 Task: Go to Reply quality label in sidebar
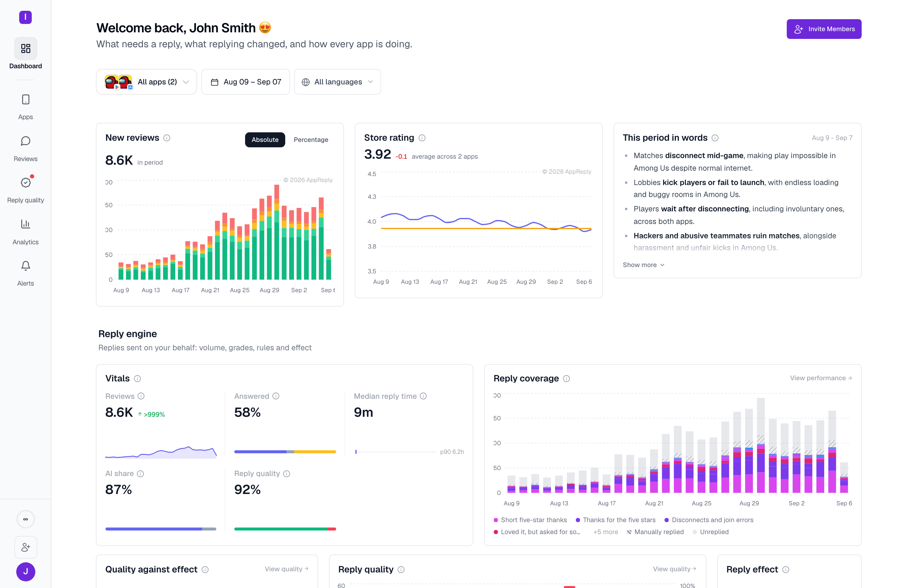coord(25,200)
